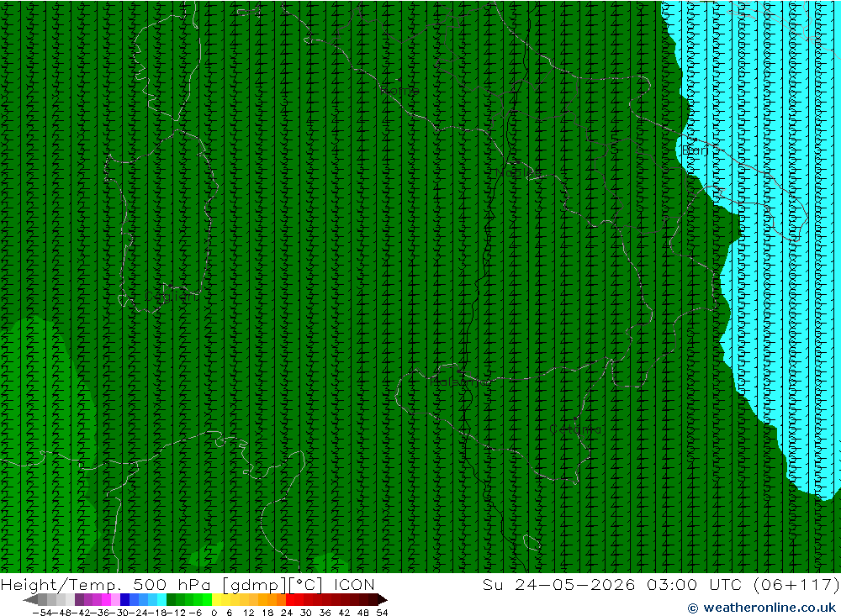Pick the yellow swatch above the 0 legend label

[x=217, y=599]
